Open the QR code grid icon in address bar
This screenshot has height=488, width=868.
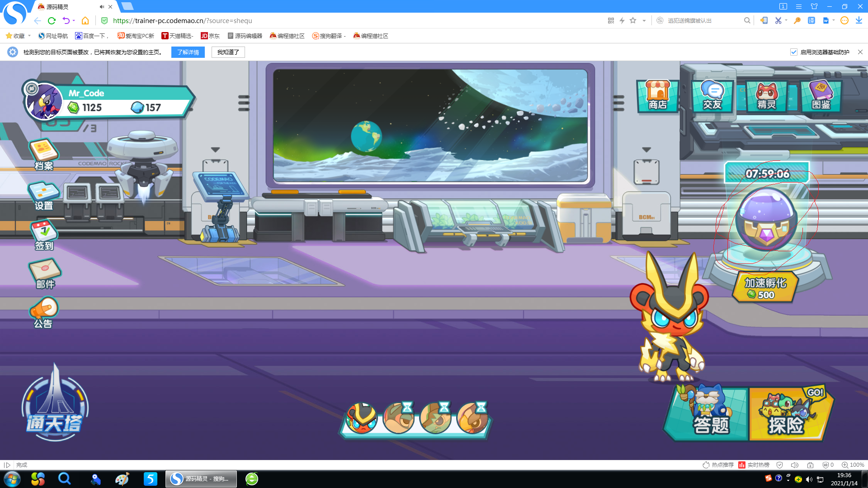(611, 21)
